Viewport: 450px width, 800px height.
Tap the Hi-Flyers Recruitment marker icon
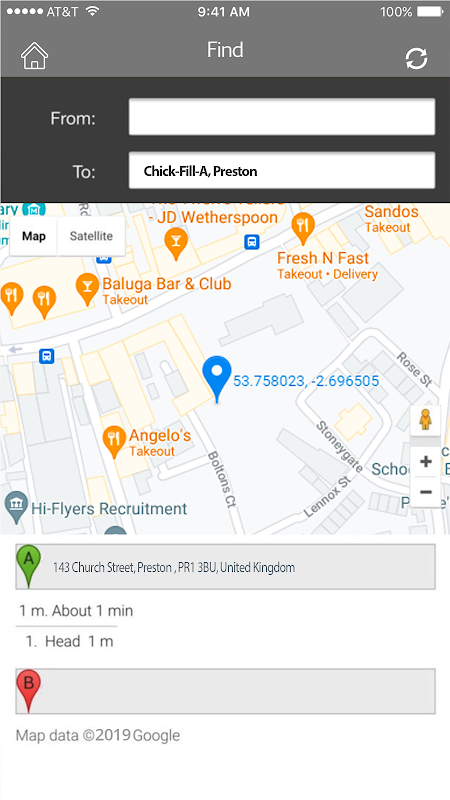click(16, 508)
